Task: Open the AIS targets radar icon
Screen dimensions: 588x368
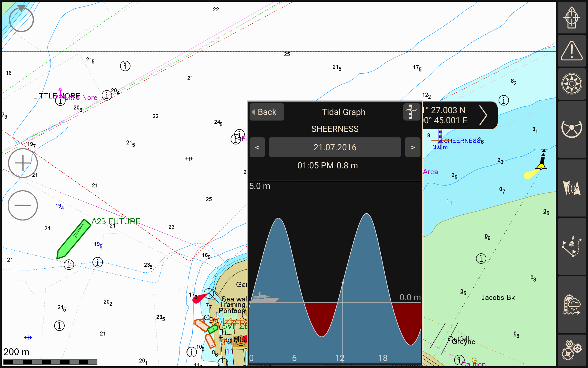Action: 571,188
